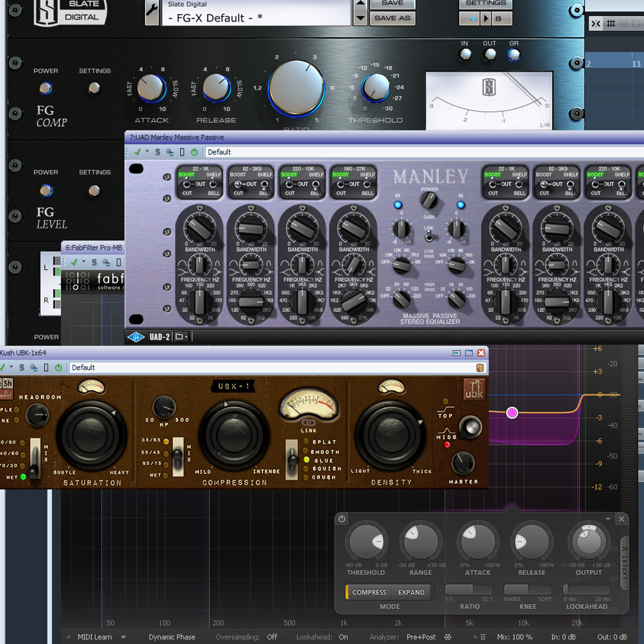Screen dimensions: 644x644
Task: Toggle the FG Comp power button
Action: tap(46, 88)
